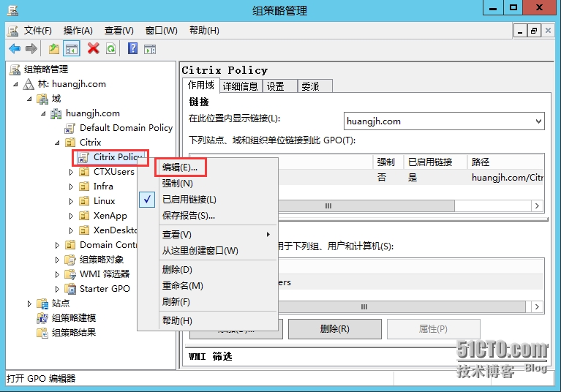Collapse the 林: huangjh.com tree node
The height and width of the screenshot is (392, 561).
pyautogui.click(x=15, y=84)
